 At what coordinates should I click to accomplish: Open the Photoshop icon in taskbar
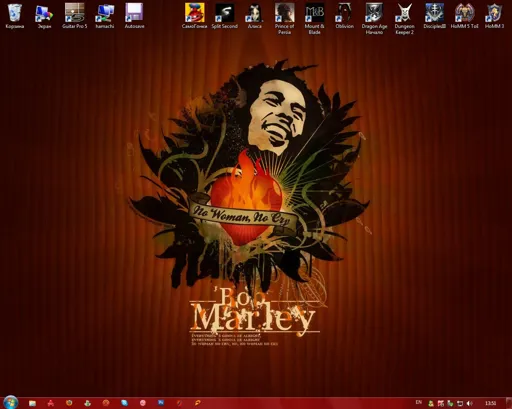[161, 403]
